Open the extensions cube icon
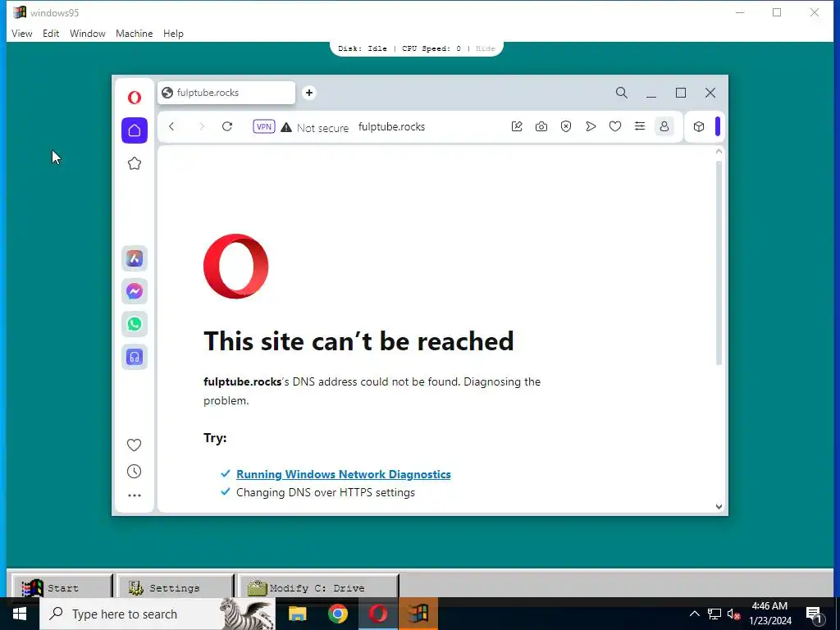The width and height of the screenshot is (840, 630). coord(699,126)
